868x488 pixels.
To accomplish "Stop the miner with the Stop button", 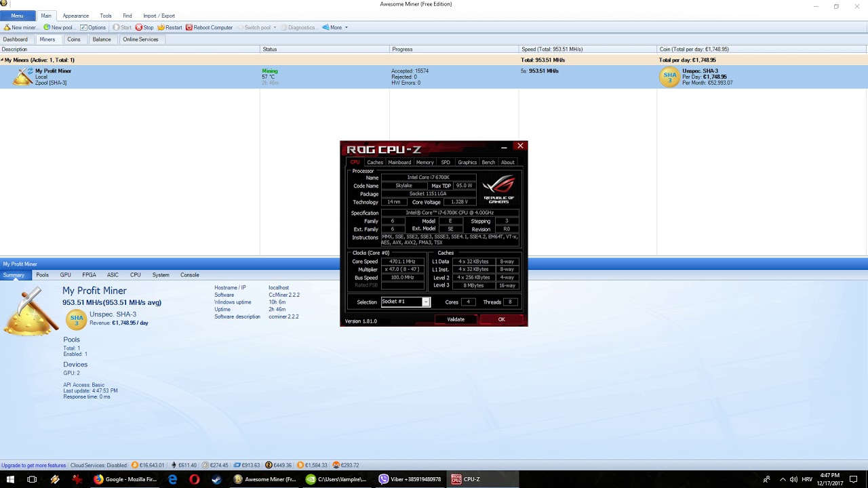I will click(144, 28).
